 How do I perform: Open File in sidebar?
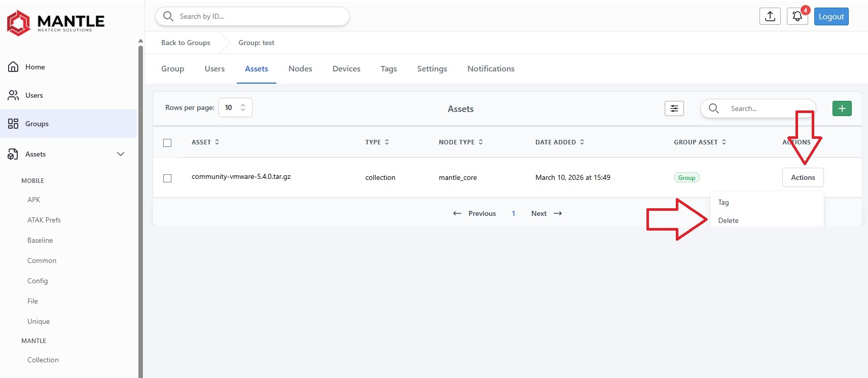(x=32, y=301)
